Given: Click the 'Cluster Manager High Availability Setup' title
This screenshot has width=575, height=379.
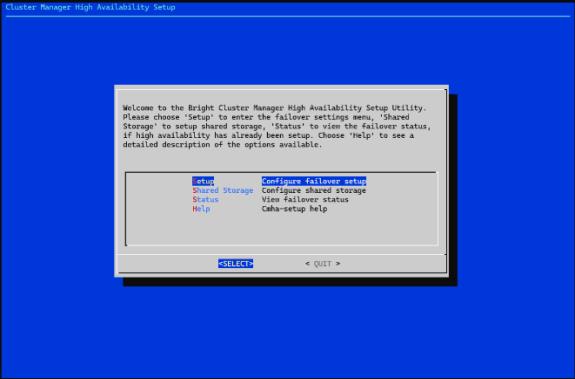Looking at the screenshot, I should pyautogui.click(x=90, y=7).
